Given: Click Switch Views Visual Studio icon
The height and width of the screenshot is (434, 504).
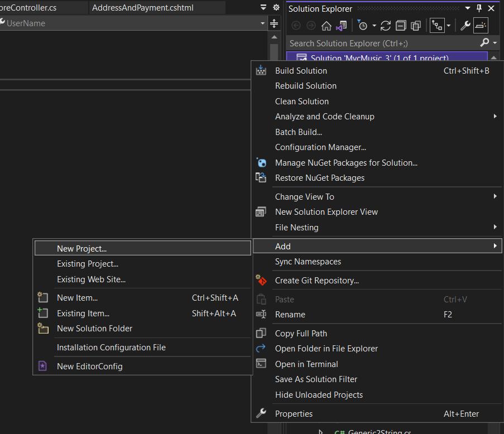Looking at the screenshot, I should click(341, 26).
